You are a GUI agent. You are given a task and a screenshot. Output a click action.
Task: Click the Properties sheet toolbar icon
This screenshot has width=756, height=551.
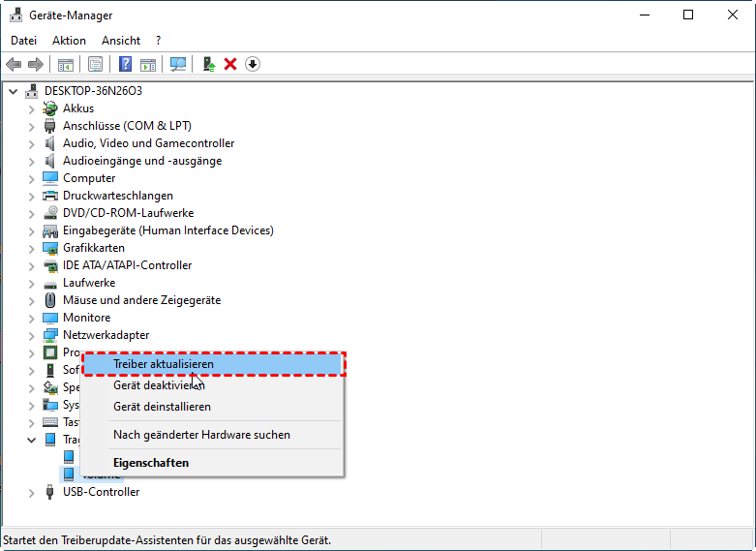tap(96, 64)
